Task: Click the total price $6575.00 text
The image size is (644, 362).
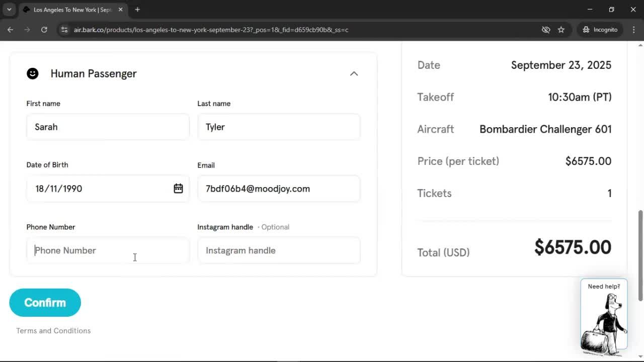Action: point(573,247)
